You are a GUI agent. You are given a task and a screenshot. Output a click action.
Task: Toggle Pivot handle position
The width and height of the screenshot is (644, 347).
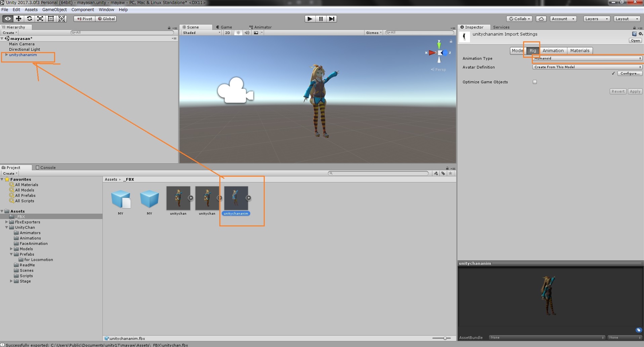85,19
